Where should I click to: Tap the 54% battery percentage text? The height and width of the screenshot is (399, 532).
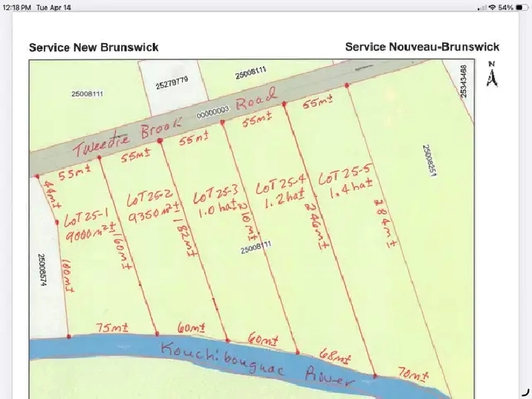(505, 7)
